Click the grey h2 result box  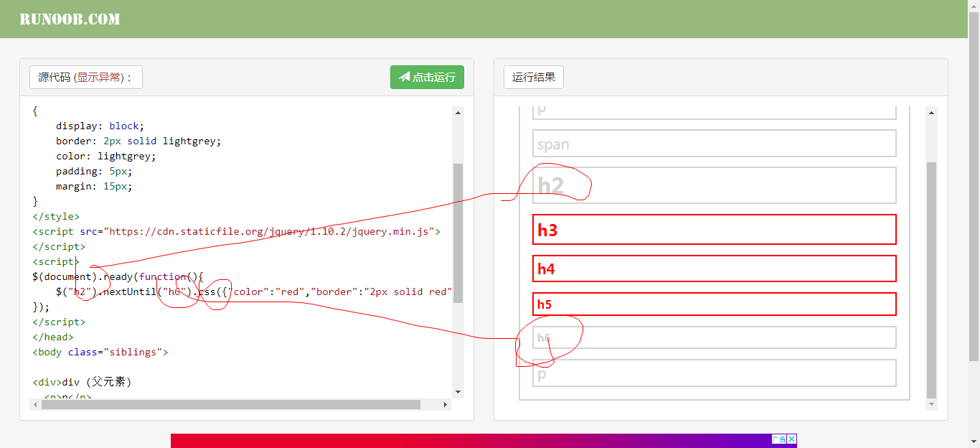715,185
